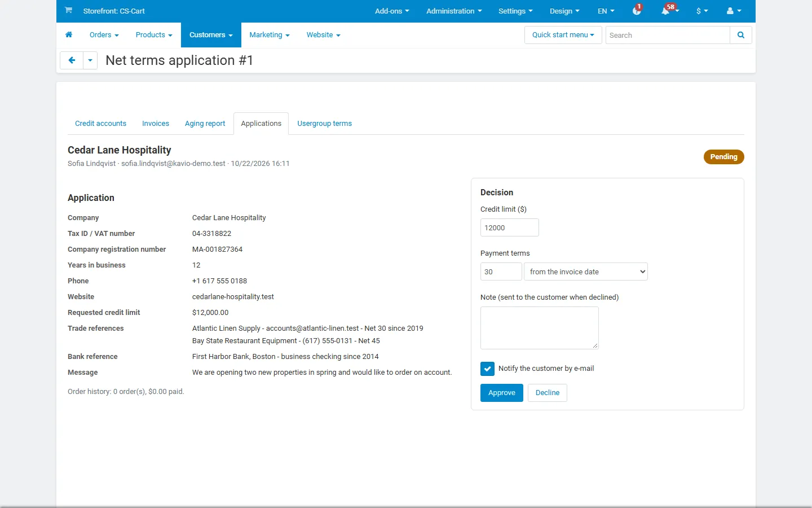Screen dimensions: 812x508
Task: Expand the Administration menu
Action: coord(454,11)
